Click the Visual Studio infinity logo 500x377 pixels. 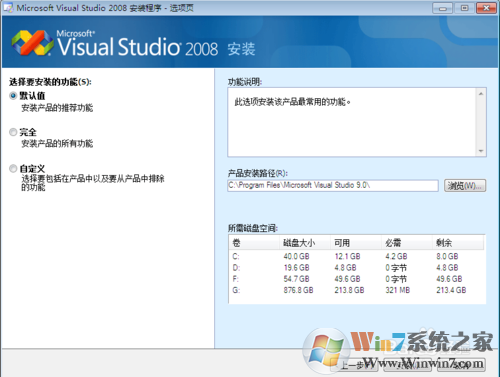click(x=32, y=43)
